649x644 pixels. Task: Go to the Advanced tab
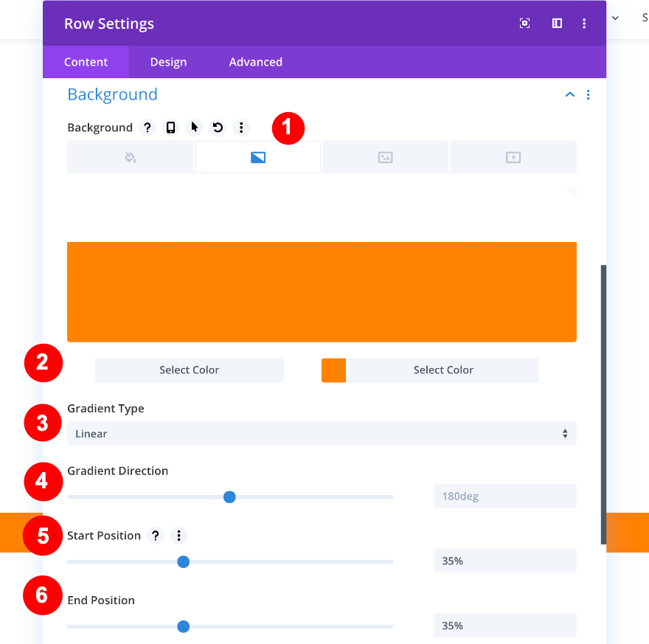point(255,62)
